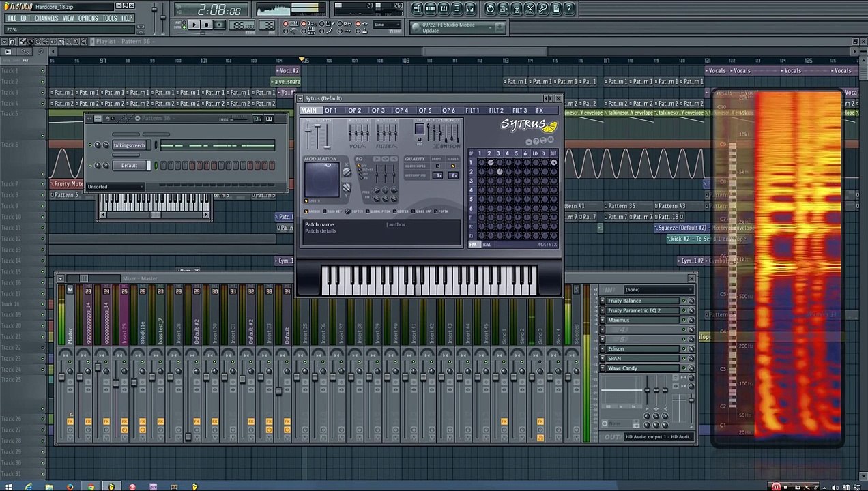Screen dimensions: 868x491
Task: Click the Sytrus modulation XY pad
Action: pos(322,180)
